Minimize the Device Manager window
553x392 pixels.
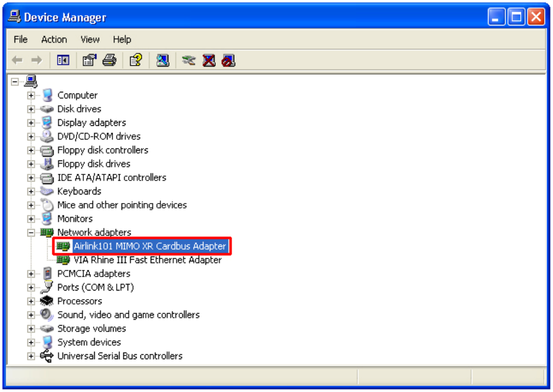(x=496, y=17)
